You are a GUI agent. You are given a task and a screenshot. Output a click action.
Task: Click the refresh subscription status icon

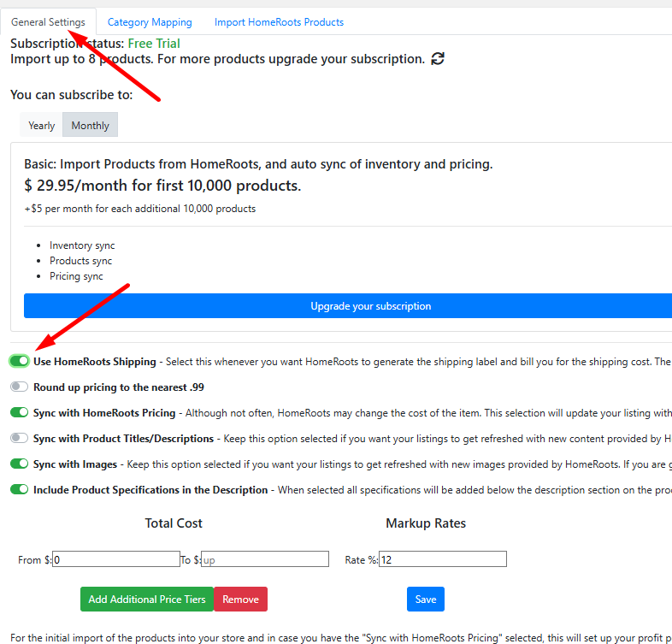tap(438, 58)
